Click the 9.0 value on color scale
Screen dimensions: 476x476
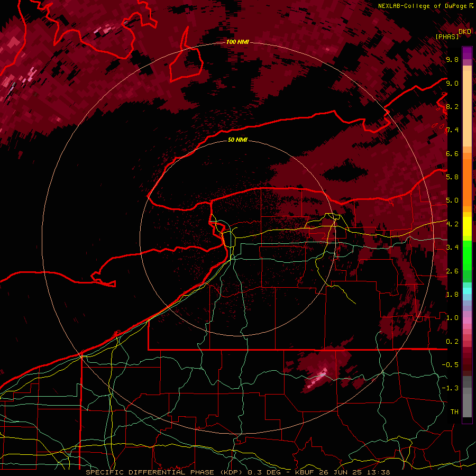452,83
